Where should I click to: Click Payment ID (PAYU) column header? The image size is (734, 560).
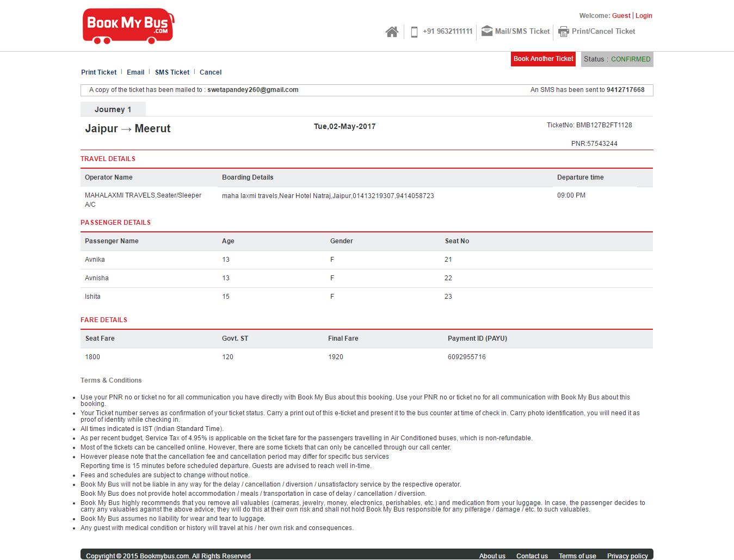click(x=477, y=339)
